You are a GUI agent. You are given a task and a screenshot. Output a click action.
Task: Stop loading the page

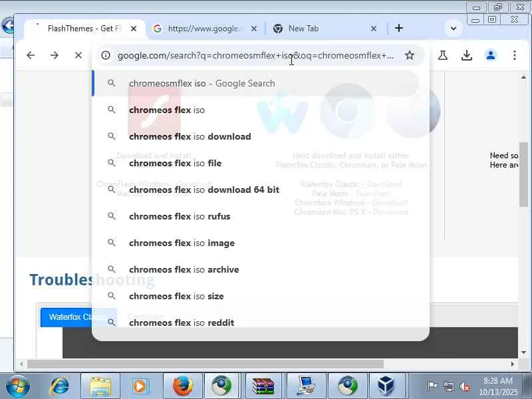coord(78,55)
